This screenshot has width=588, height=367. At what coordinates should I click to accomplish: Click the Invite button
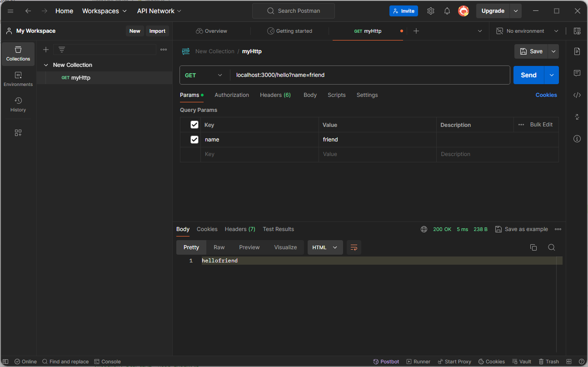click(404, 11)
